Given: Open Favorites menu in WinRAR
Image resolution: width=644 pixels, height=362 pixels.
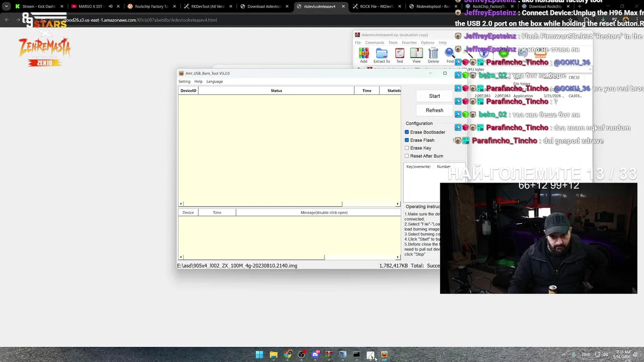Looking at the screenshot, I should 409,43.
